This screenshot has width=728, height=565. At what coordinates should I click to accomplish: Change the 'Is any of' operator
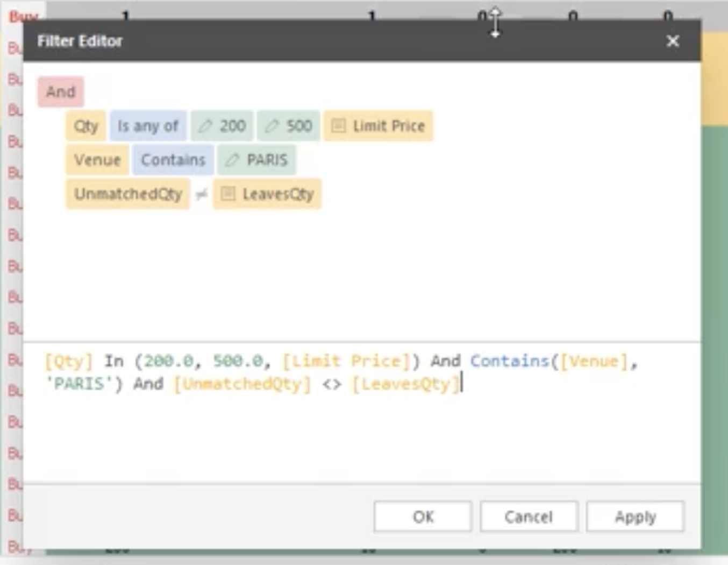[148, 126]
